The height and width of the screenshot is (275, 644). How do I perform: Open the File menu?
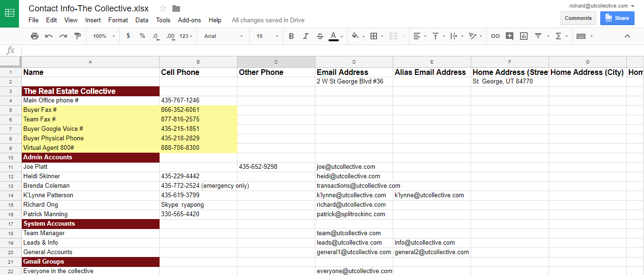tap(33, 20)
